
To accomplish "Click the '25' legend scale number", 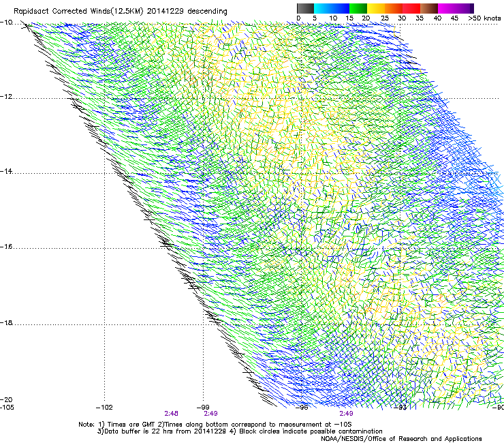I will coord(385,18).
